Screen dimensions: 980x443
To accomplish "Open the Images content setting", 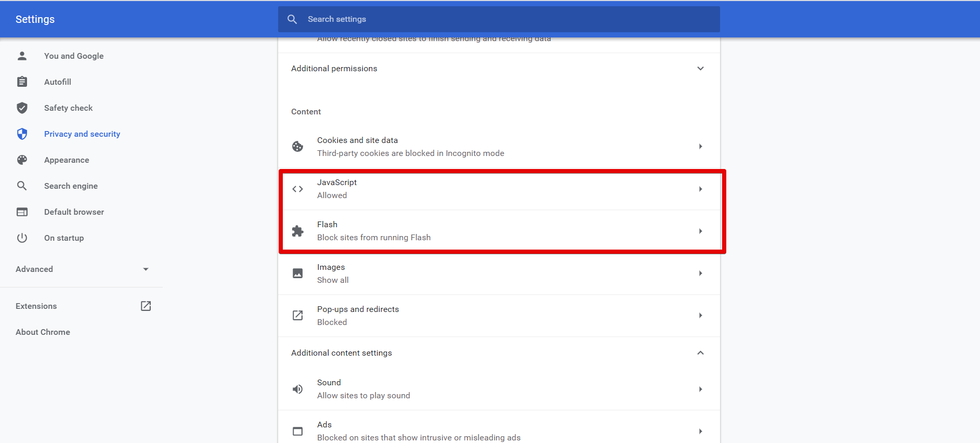I will coord(499,273).
